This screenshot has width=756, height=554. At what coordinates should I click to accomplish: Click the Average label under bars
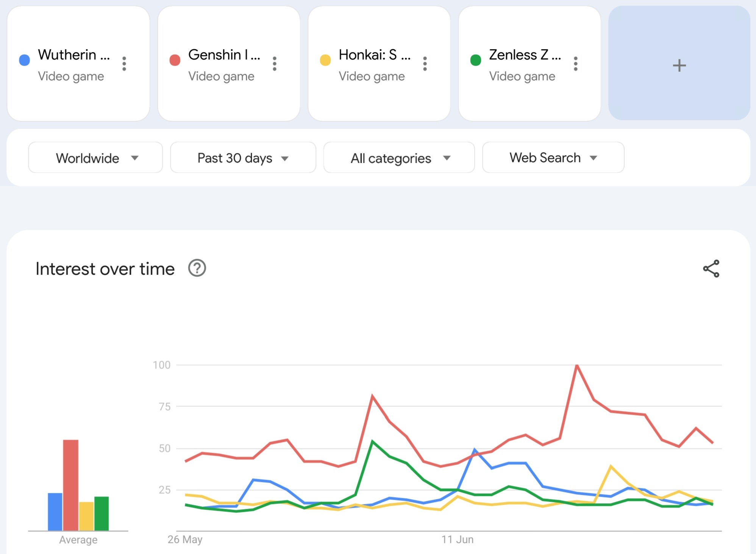point(78,540)
